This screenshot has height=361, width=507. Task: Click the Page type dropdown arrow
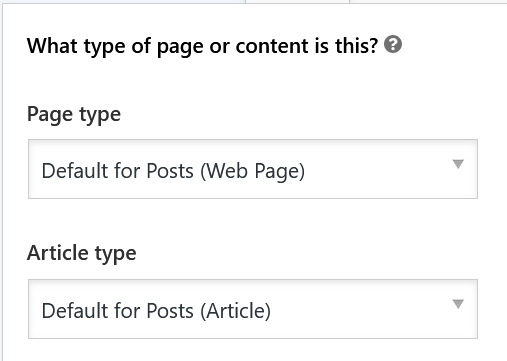(x=458, y=164)
